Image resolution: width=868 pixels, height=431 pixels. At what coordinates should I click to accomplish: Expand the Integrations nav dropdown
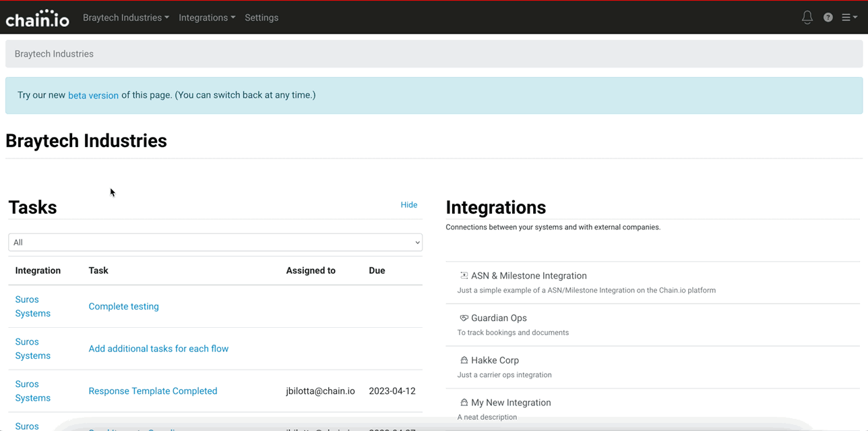[x=207, y=18]
